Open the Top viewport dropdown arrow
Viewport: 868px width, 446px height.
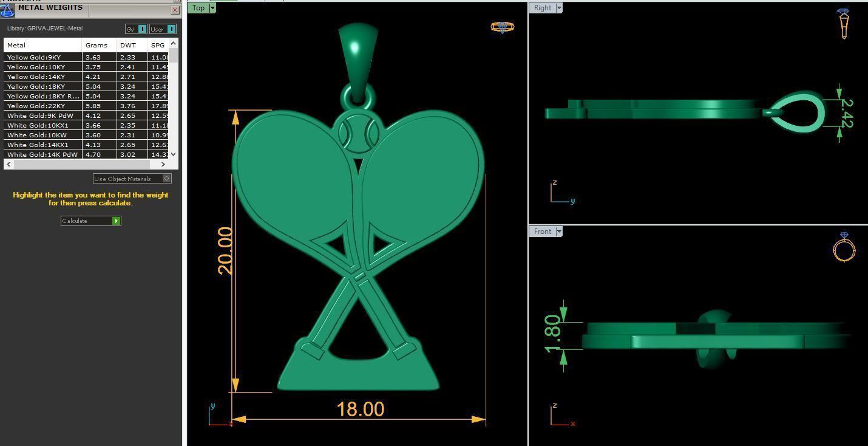[212, 8]
